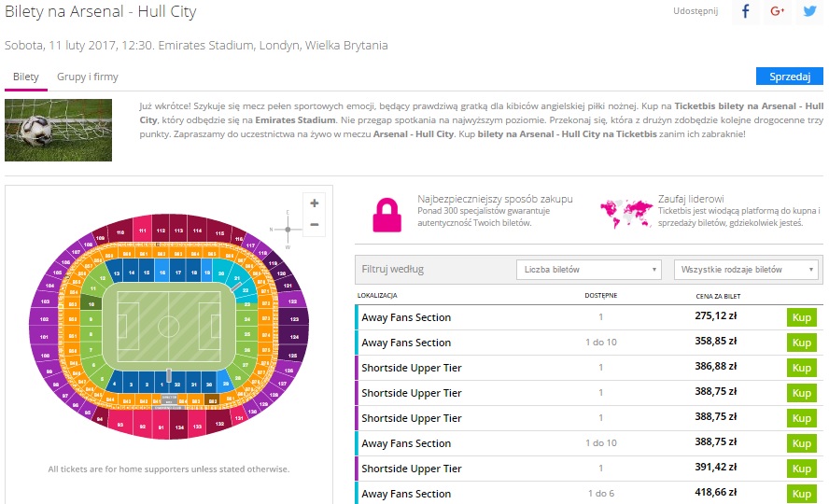The width and height of the screenshot is (829, 504).
Task: Buy the 358,85 zł Away Fans ticket
Action: click(x=801, y=343)
